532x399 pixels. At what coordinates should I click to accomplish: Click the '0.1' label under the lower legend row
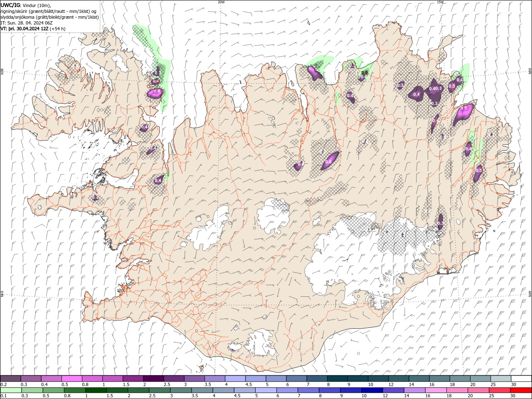(3, 396)
